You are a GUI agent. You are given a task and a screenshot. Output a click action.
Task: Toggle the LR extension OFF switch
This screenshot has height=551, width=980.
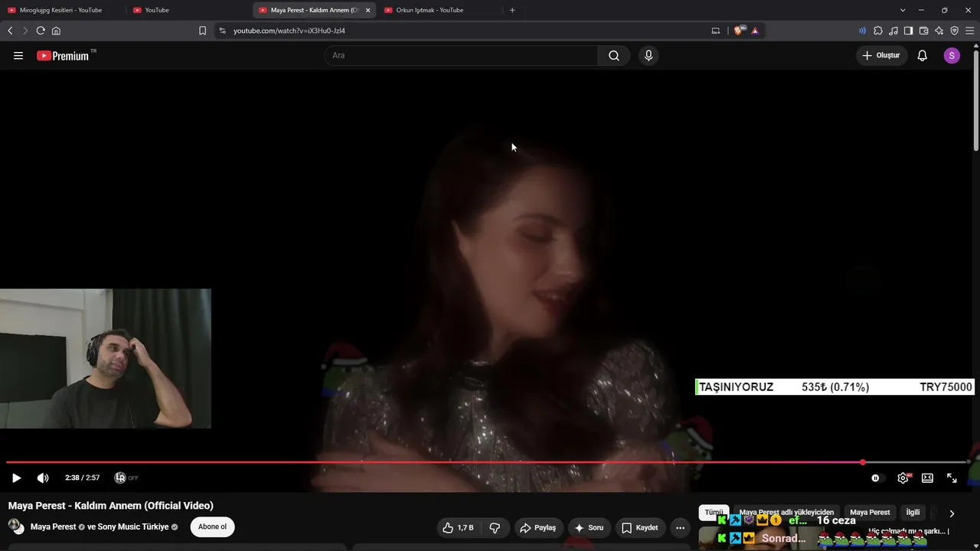pyautogui.click(x=126, y=478)
